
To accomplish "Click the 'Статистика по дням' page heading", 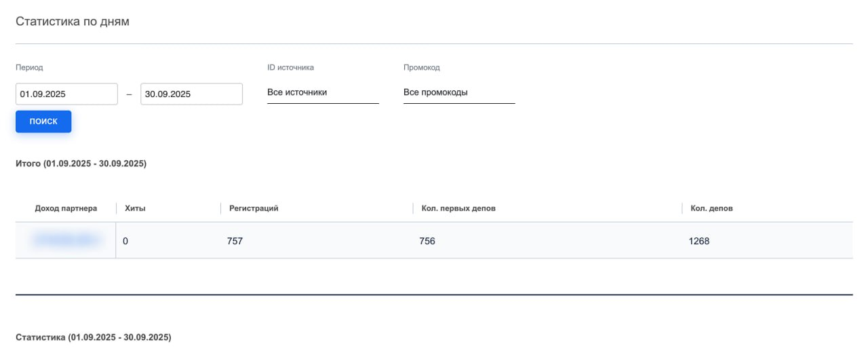I will click(x=73, y=22).
